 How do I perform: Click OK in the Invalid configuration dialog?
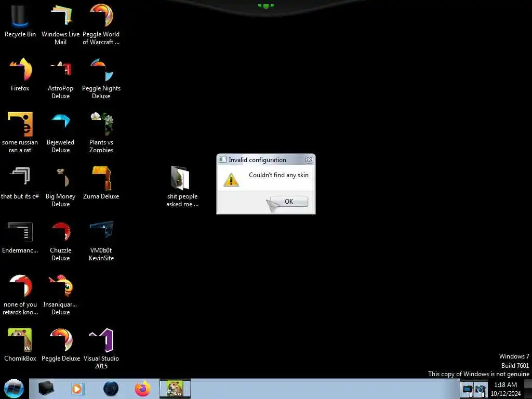pyautogui.click(x=289, y=201)
